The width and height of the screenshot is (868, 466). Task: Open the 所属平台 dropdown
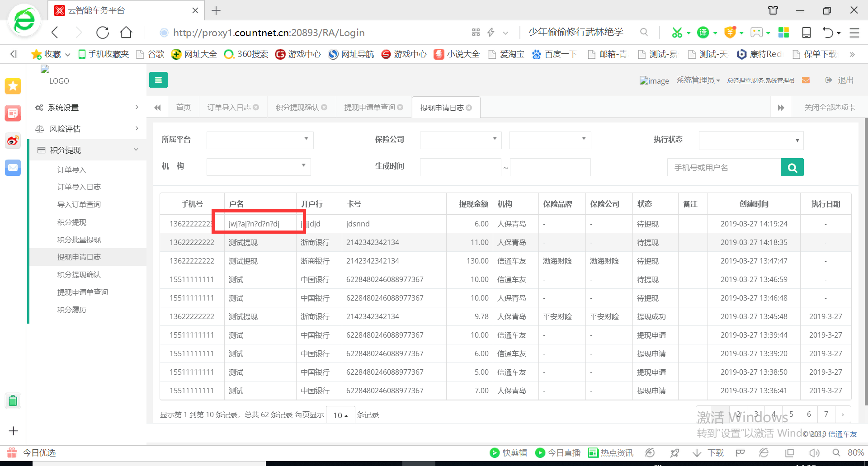[259, 140]
